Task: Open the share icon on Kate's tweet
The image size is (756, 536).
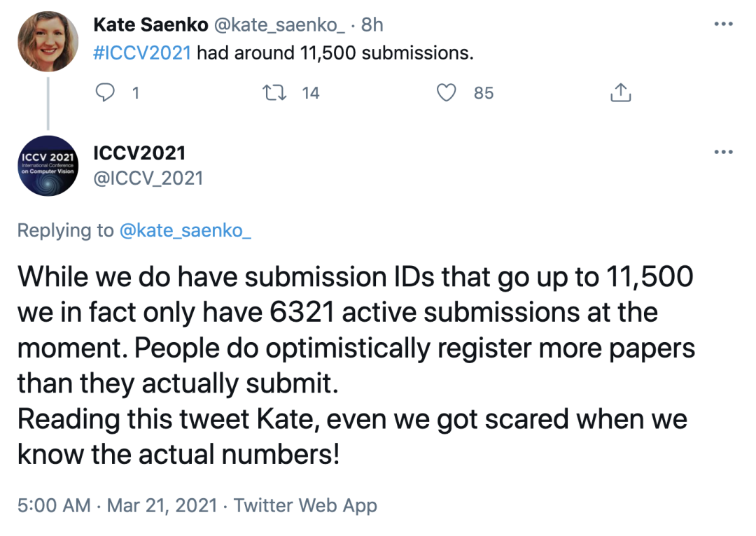Action: [621, 92]
